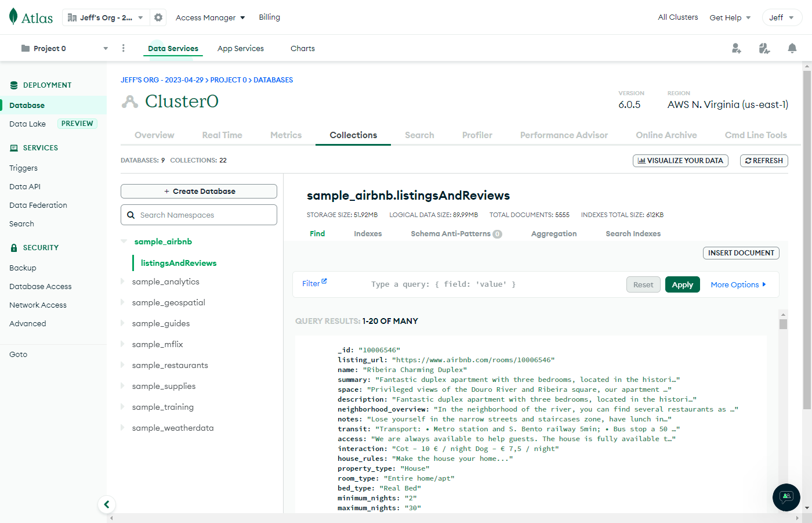The height and width of the screenshot is (523, 812).
Task: Click the Services section icon
Action: tap(14, 148)
